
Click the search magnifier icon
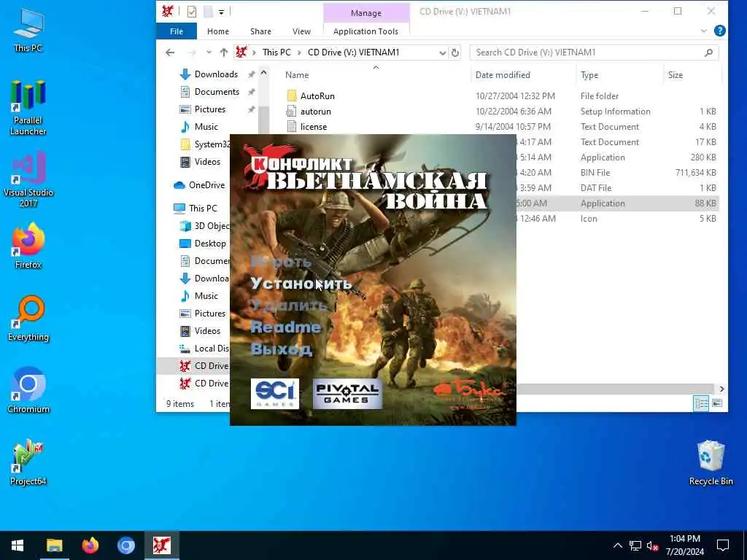708,52
